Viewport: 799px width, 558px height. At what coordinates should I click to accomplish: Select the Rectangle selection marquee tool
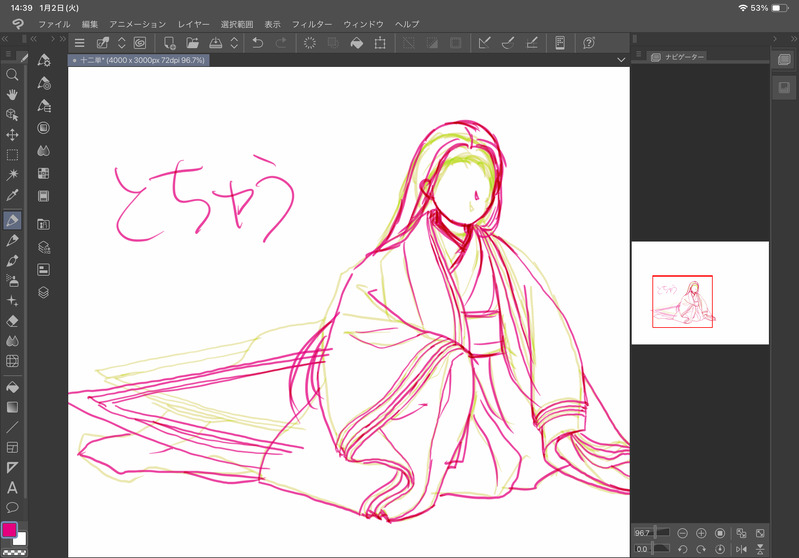click(x=12, y=154)
